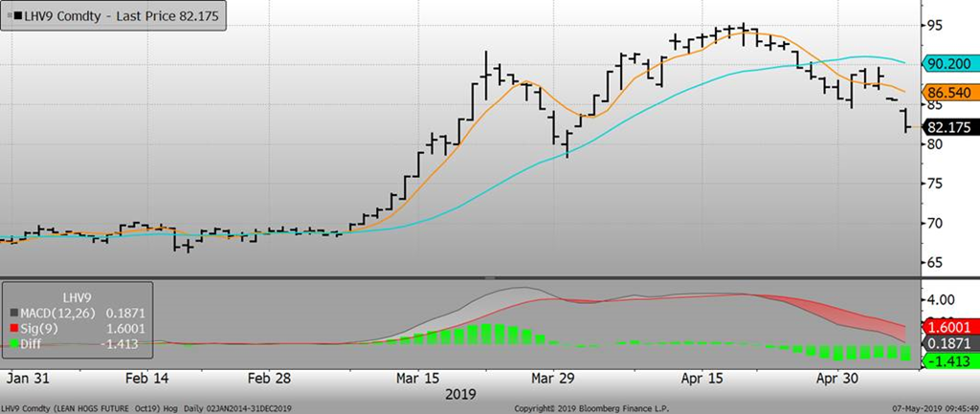Click the gray 0.1871 MACD value tag
980x414 pixels.
coord(950,343)
